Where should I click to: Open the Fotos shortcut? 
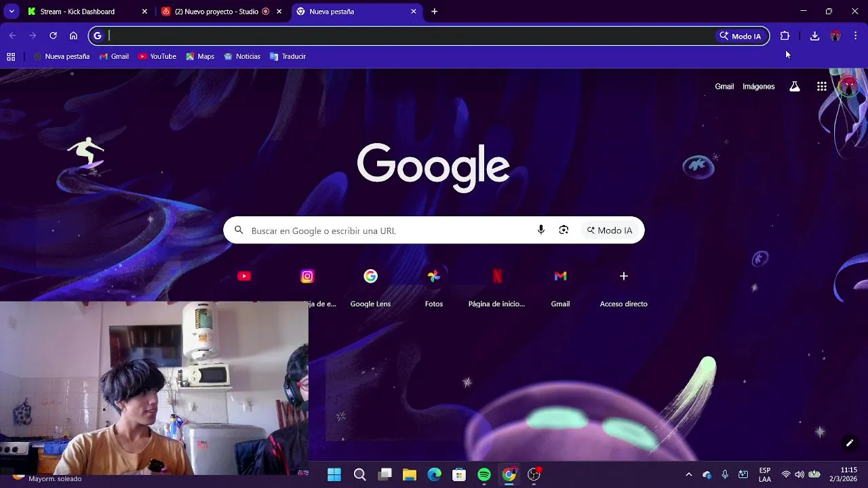(434, 288)
